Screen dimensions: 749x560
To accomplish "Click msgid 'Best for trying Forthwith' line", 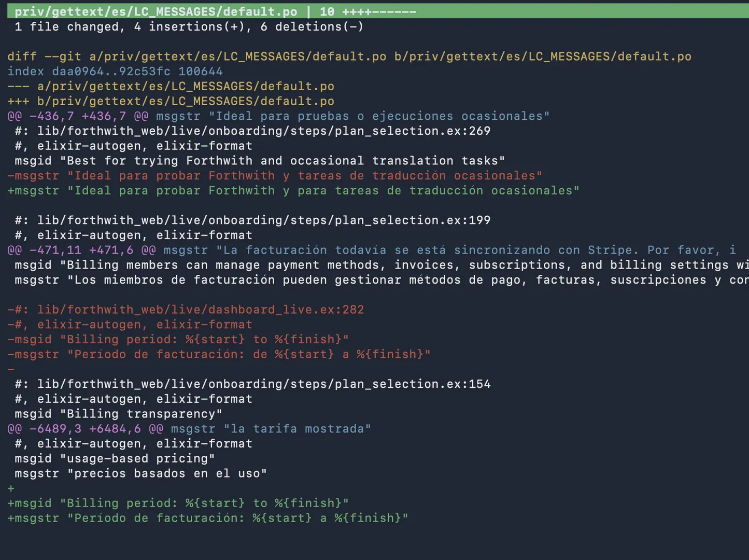I will tap(260, 161).
